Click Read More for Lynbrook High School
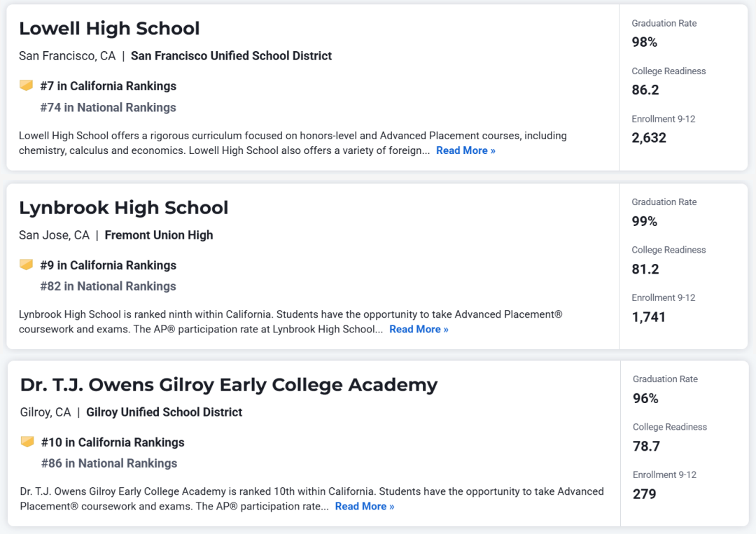 [419, 329]
